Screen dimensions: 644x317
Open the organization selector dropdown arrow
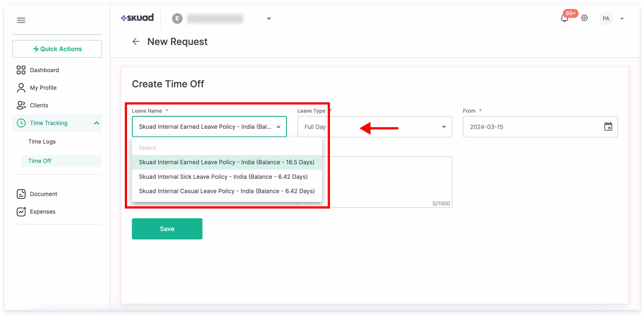tap(269, 19)
